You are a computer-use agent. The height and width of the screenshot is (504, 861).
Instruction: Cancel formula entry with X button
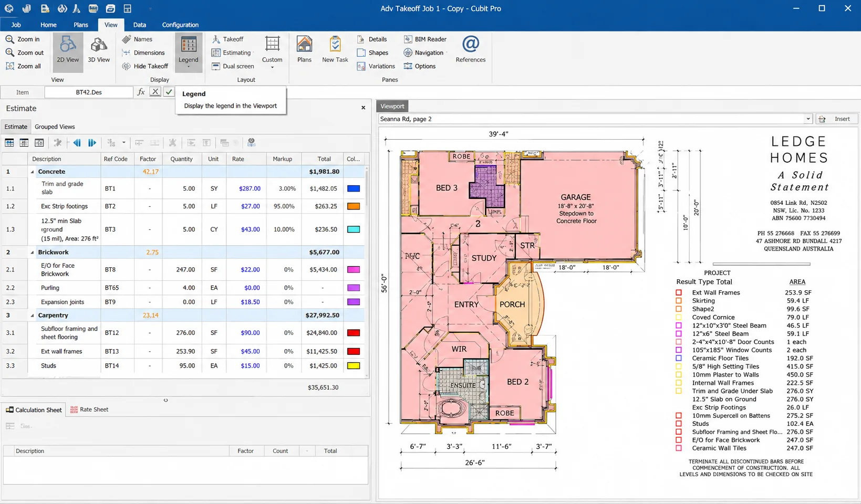pos(155,92)
